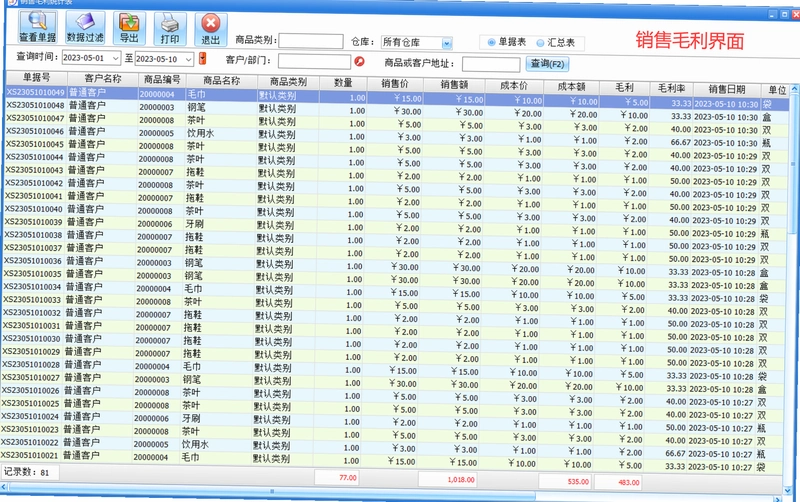The width and height of the screenshot is (800, 502).
Task: Export data with the 导出 icon
Action: 129,29
